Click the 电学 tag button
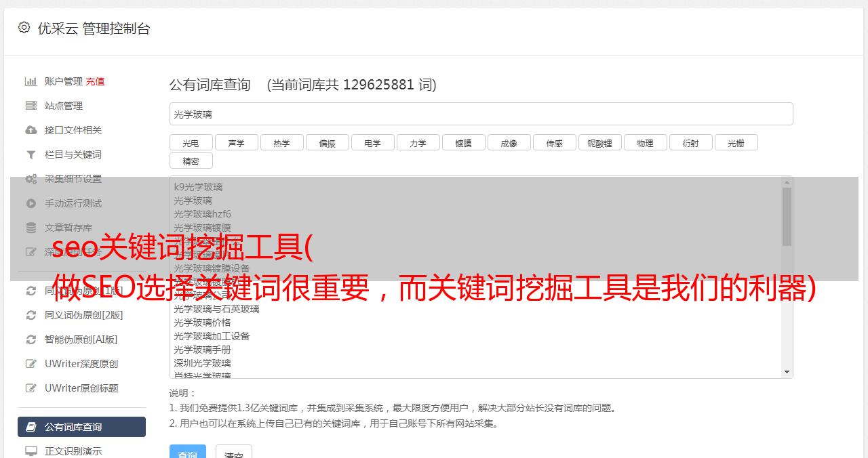 (x=372, y=142)
